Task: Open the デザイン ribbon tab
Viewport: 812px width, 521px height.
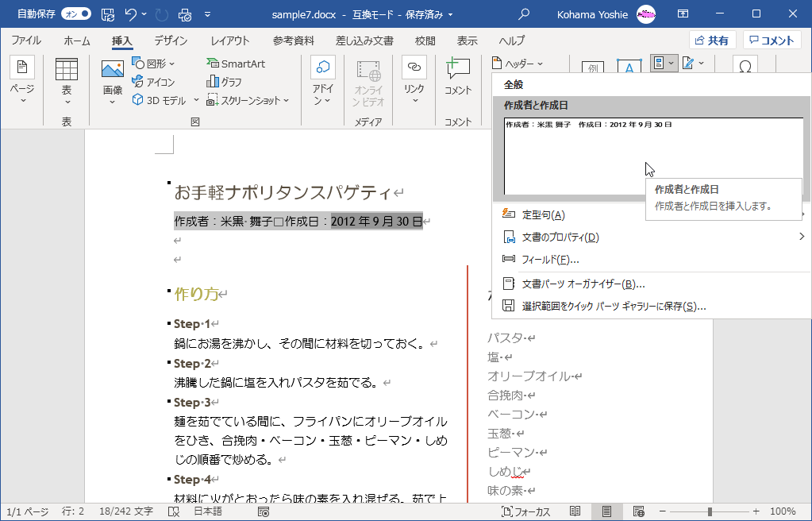Action: tap(171, 41)
